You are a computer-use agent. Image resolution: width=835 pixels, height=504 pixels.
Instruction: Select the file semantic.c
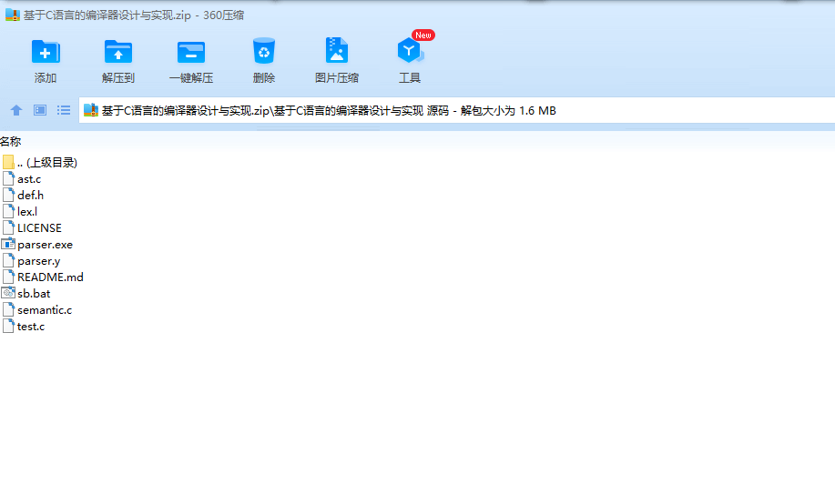click(x=36, y=309)
